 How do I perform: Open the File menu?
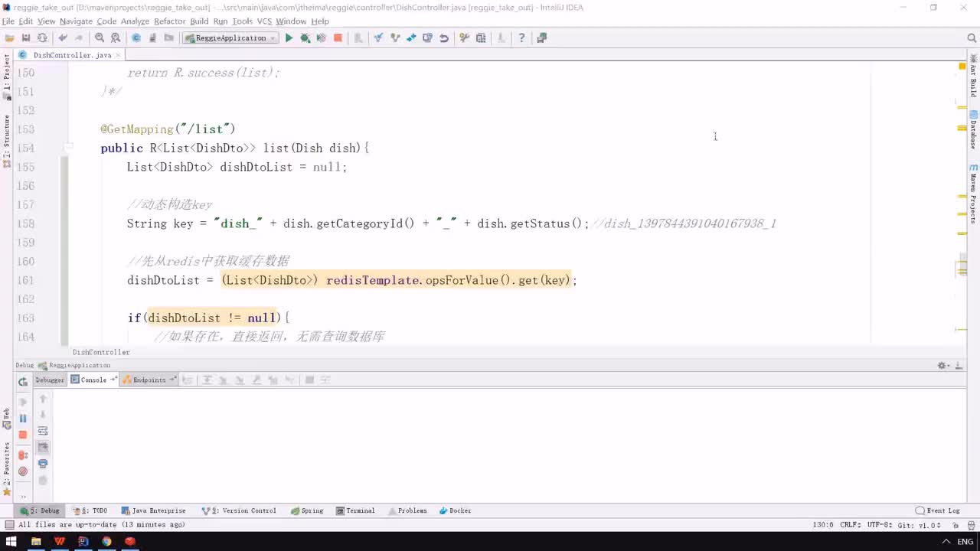point(8,21)
